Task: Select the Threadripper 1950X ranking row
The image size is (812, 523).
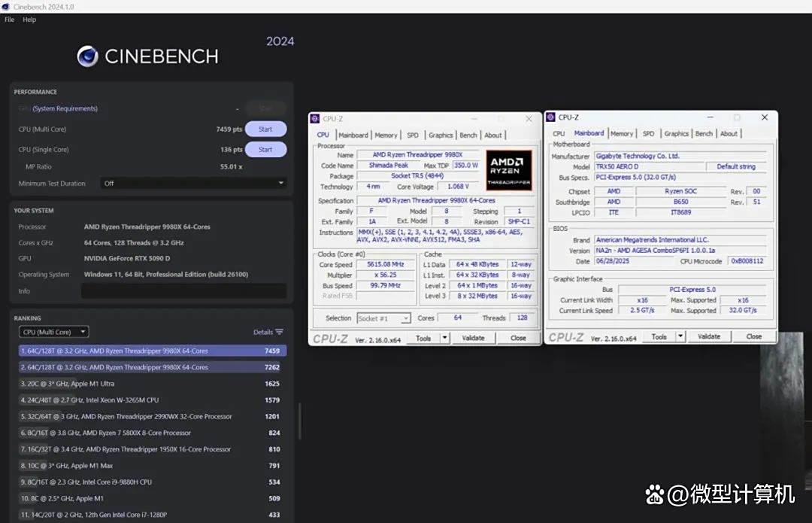Action: point(152,449)
